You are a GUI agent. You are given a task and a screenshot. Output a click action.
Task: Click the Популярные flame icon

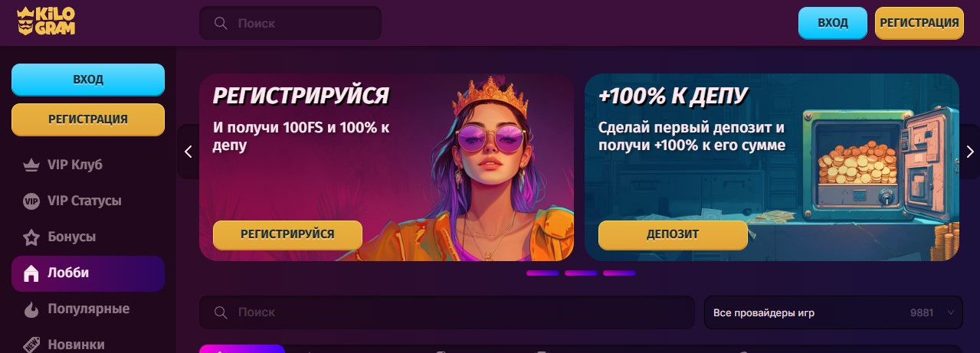(31, 309)
